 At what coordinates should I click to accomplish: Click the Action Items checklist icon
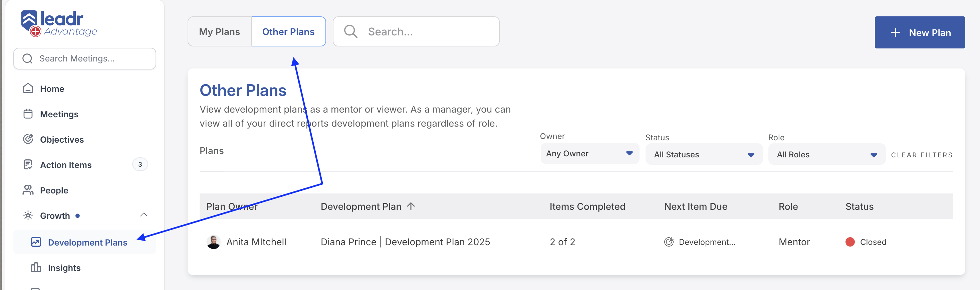click(28, 165)
